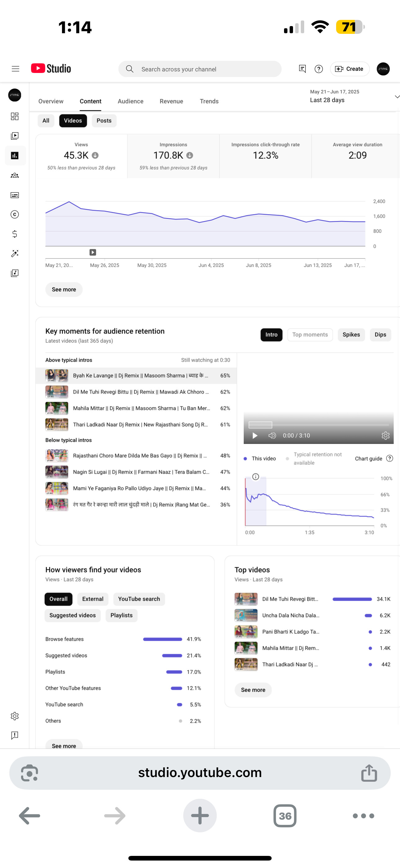Select the Posts content filter chip
Viewport: 400px width, 868px height.
pos(104,121)
